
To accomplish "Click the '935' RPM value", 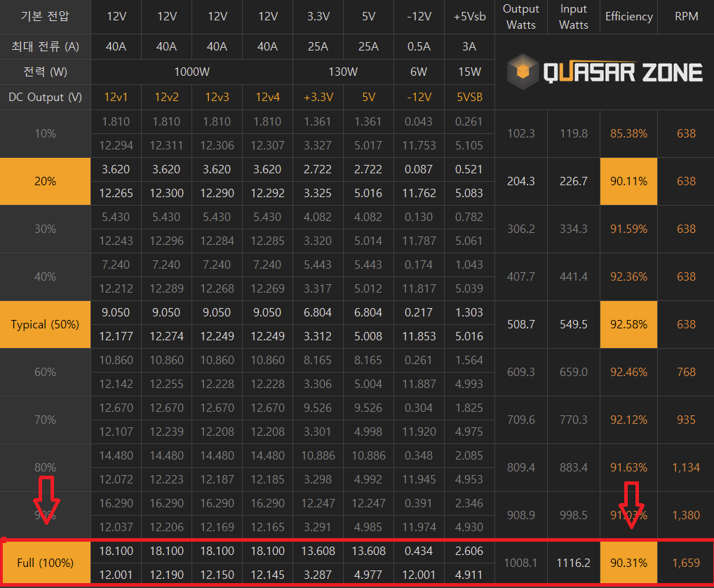I will tap(686, 420).
